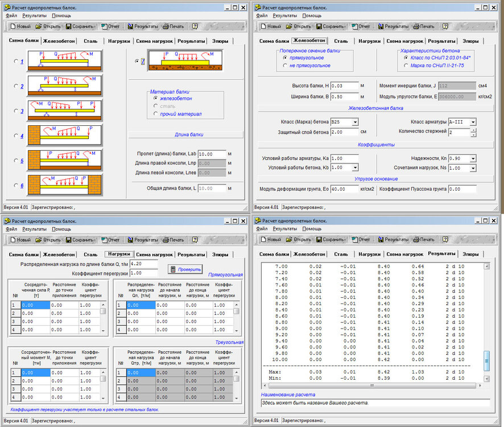Click the Пролет (длина) балки Lab input field
Viewport: 504px width, 427px height.
click(x=212, y=154)
